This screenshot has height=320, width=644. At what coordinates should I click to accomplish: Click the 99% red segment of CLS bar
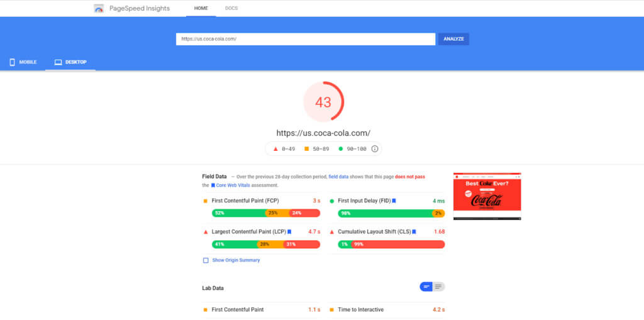pyautogui.click(x=397, y=245)
